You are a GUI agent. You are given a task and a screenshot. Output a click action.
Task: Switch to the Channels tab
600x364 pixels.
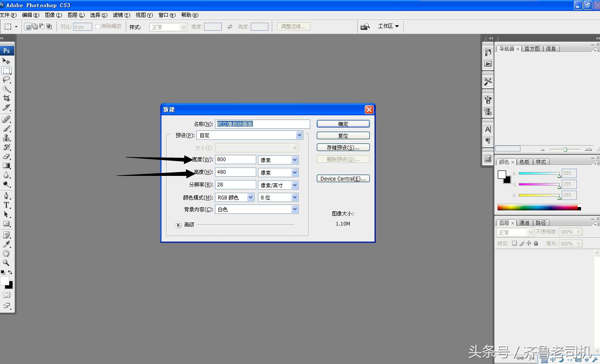pos(524,223)
